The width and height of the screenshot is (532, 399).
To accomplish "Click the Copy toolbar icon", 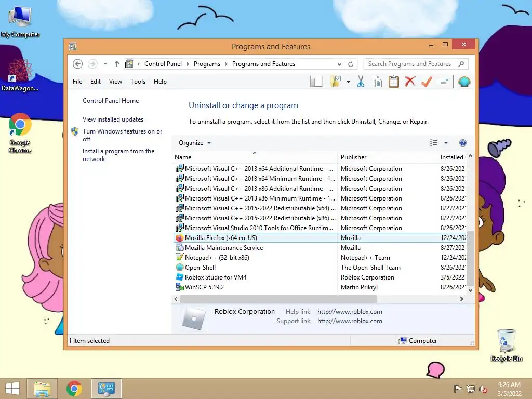I will [x=377, y=82].
